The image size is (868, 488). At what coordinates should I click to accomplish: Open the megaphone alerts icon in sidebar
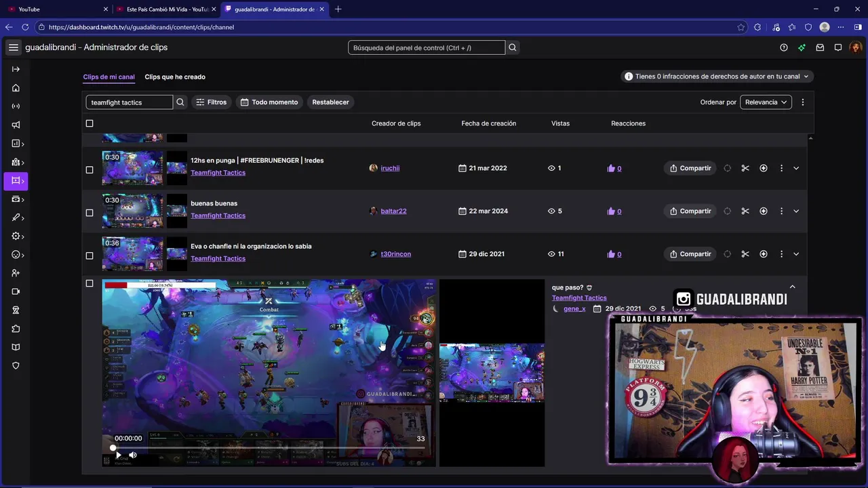[x=16, y=125]
